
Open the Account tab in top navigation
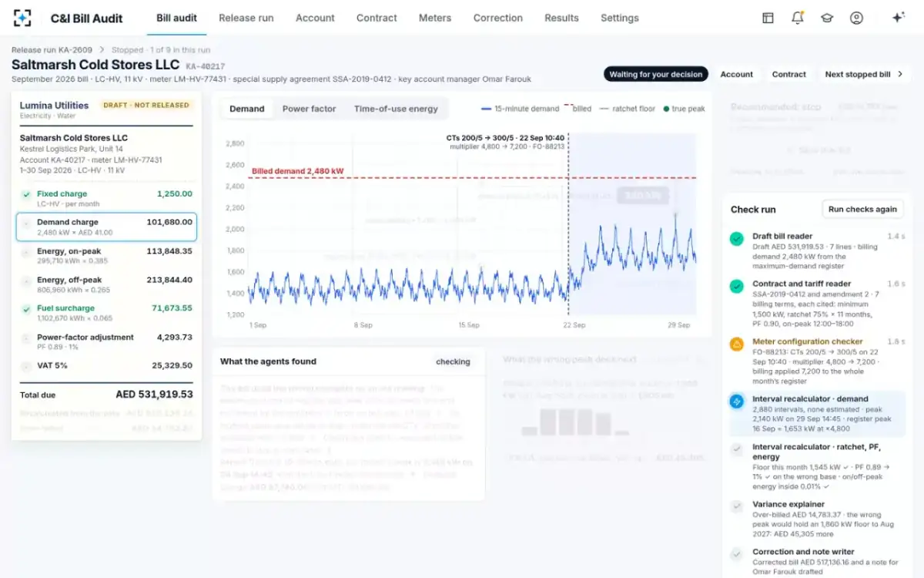[x=316, y=18]
